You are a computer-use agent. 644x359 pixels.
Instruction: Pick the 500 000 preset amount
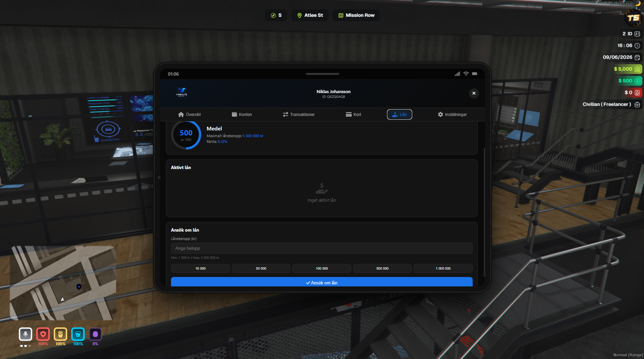[382, 269]
